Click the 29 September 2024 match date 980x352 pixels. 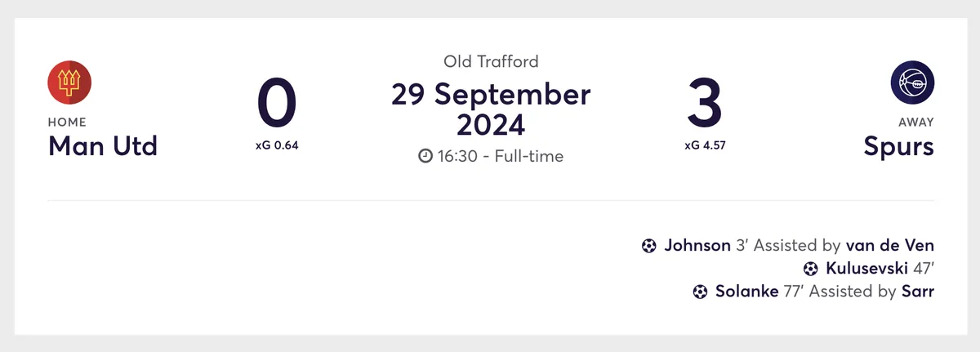[491, 109]
